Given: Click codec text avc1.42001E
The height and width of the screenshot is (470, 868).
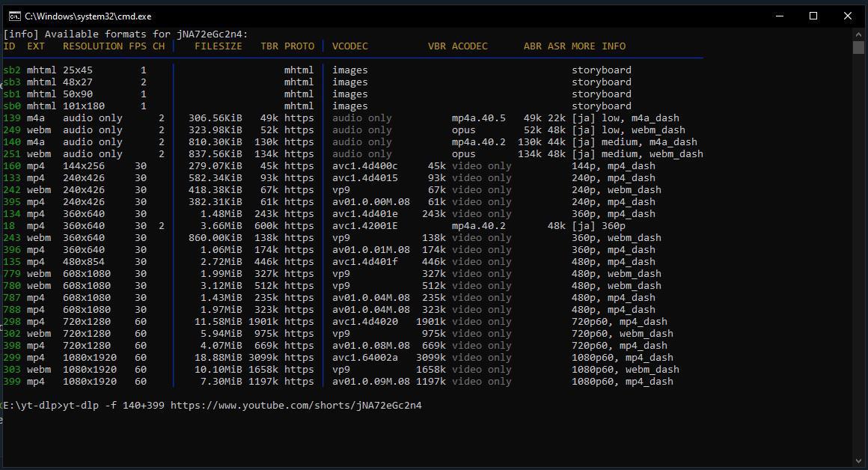Looking at the screenshot, I should [365, 226].
